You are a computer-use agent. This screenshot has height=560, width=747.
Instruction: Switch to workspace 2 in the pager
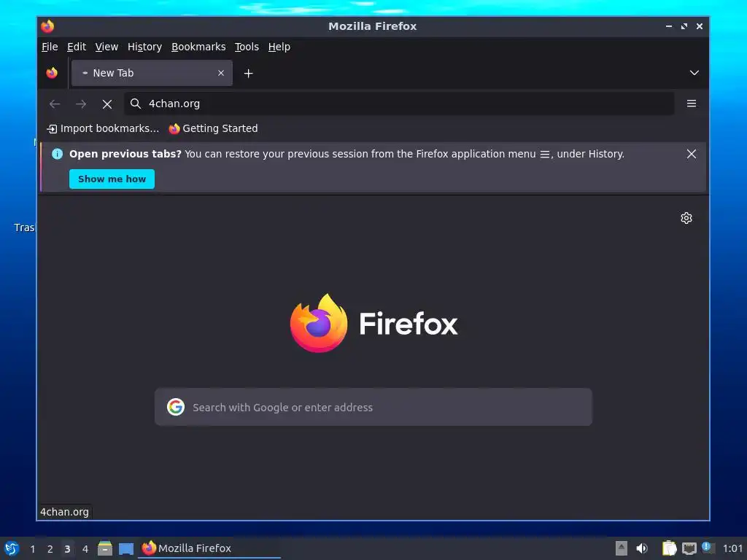click(x=50, y=549)
